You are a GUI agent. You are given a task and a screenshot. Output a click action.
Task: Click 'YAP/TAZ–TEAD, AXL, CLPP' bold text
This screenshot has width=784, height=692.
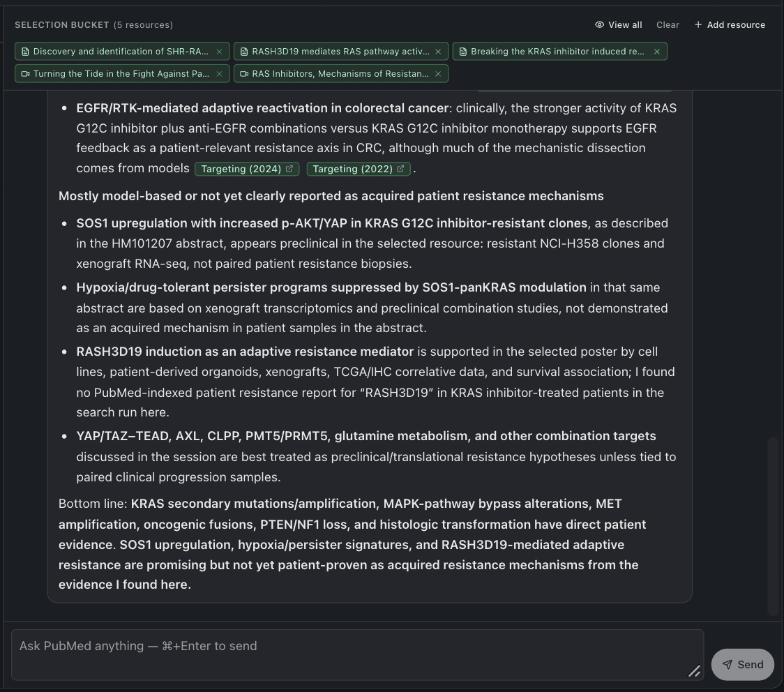pyautogui.click(x=366, y=436)
